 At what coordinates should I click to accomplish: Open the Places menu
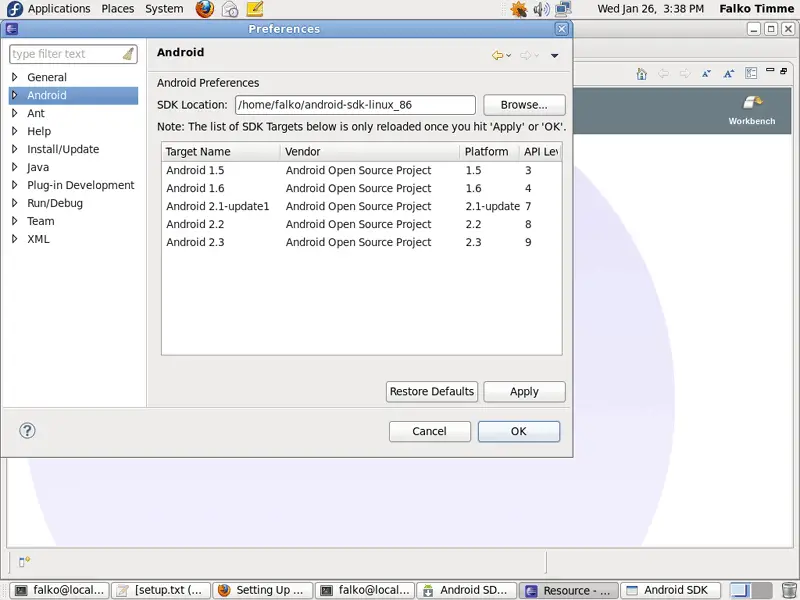(x=118, y=9)
